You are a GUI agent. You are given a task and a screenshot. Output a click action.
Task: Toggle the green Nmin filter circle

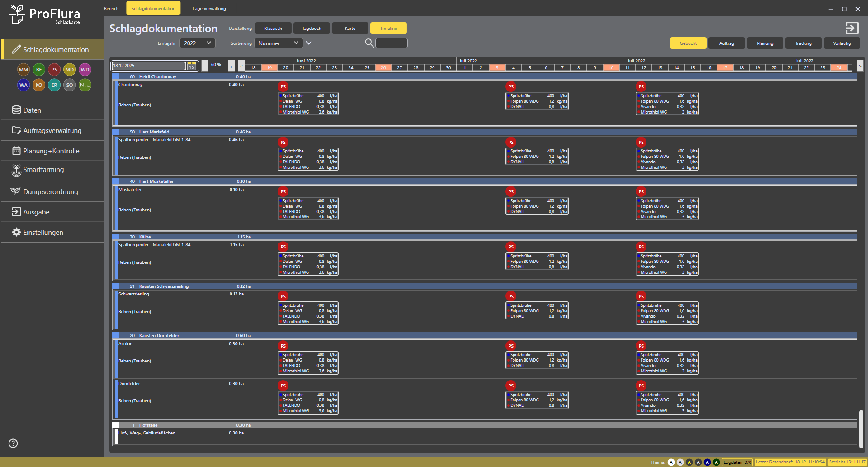tap(85, 85)
